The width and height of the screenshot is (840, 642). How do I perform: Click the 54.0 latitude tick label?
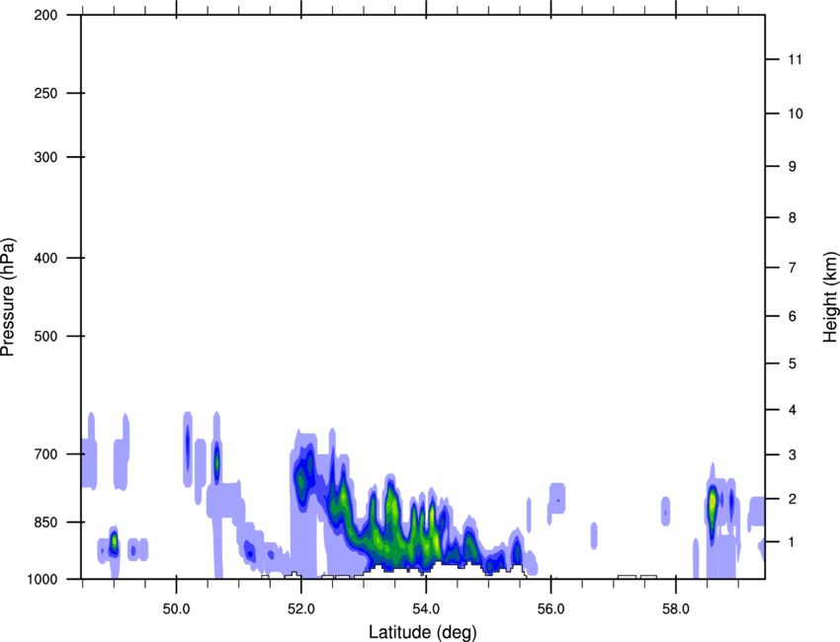(x=426, y=609)
